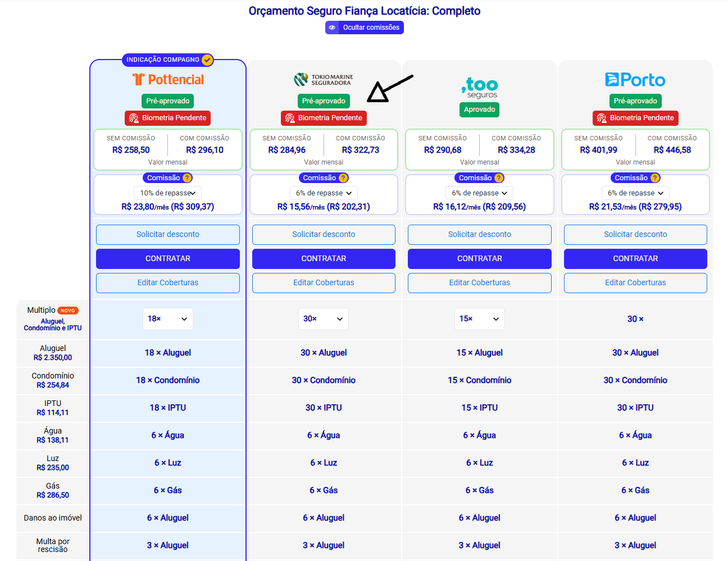Open Pottencial 10% de repasse dropdown
The width and height of the screenshot is (728, 561).
tap(168, 193)
